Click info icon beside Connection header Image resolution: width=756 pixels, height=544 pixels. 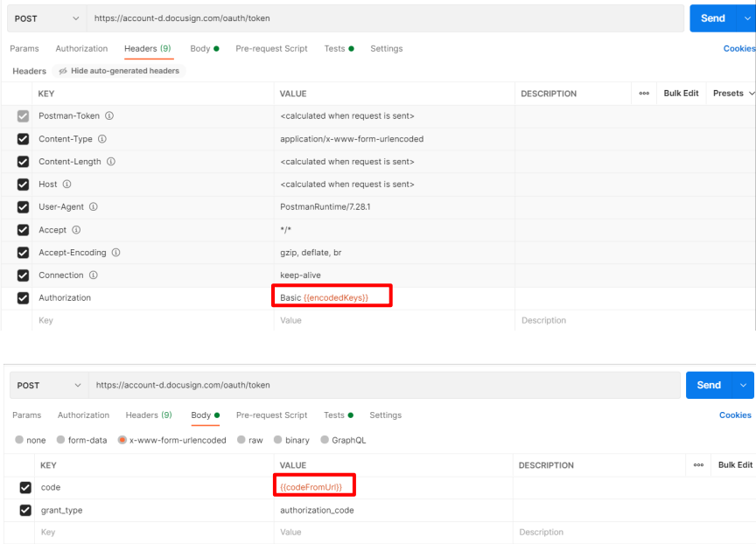(x=93, y=275)
